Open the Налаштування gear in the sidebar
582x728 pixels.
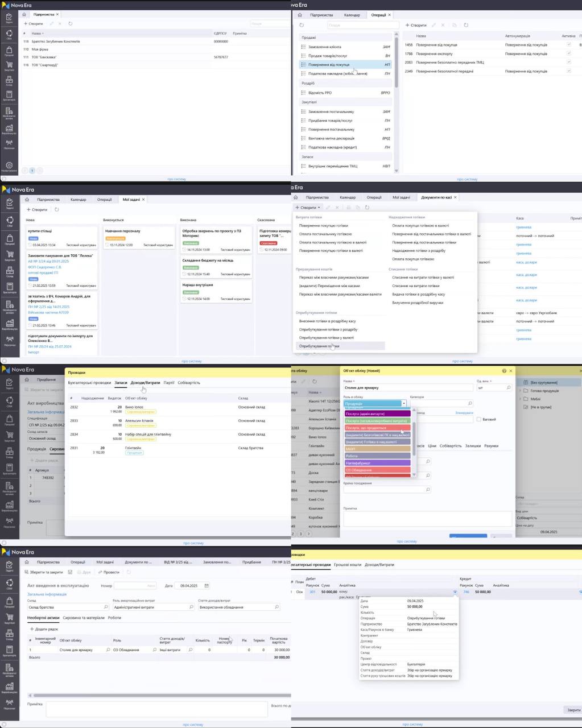[9, 166]
